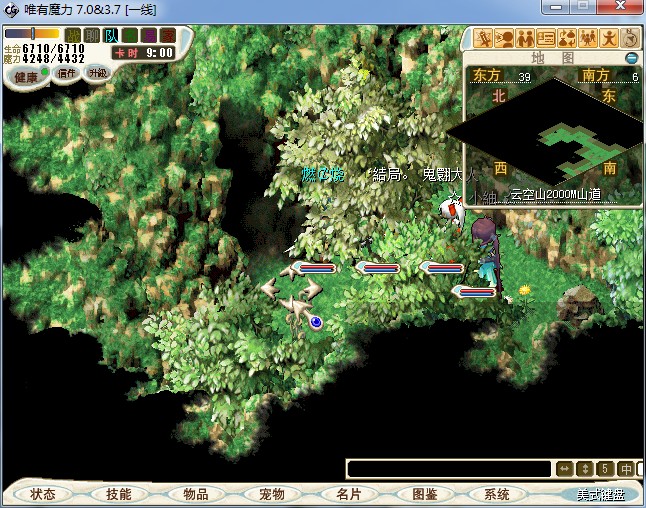This screenshot has width=646, height=508.
Task: Click the black chat input field
Action: click(449, 468)
